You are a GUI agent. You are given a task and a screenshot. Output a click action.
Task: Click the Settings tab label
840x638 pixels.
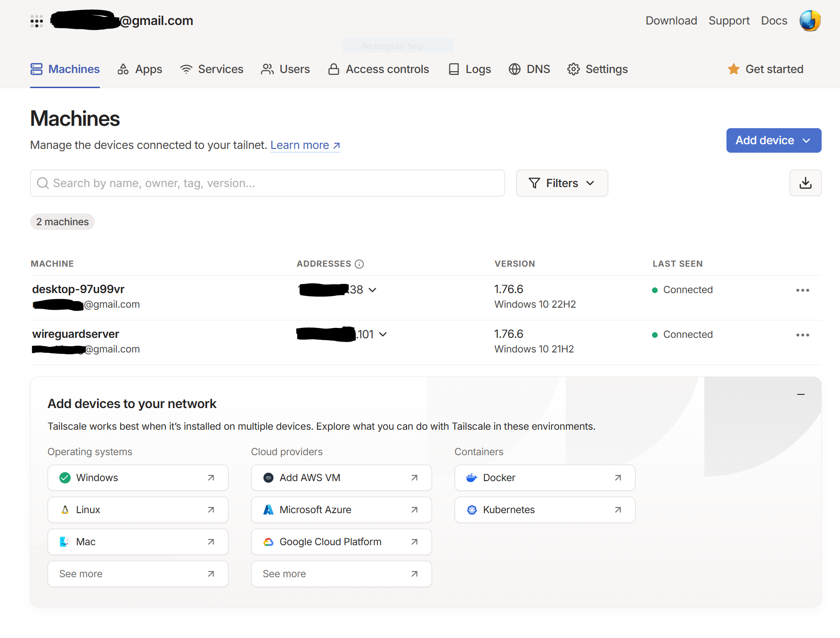click(606, 69)
